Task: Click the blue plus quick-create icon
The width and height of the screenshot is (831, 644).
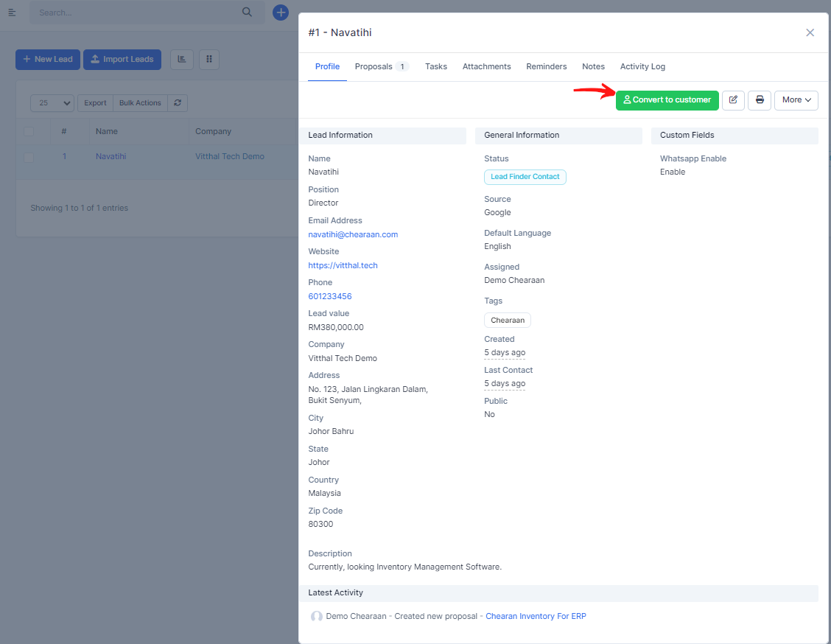Action: (281, 13)
